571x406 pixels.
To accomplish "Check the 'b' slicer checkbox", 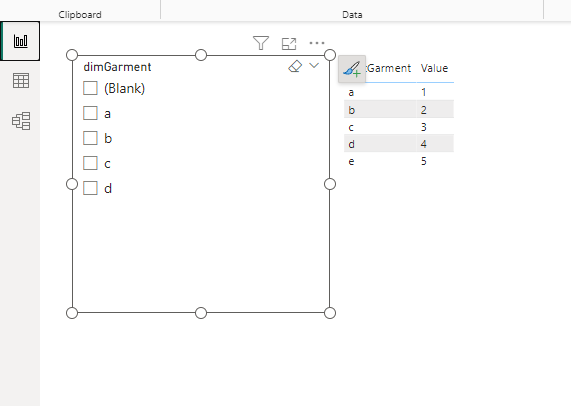I will [90, 138].
